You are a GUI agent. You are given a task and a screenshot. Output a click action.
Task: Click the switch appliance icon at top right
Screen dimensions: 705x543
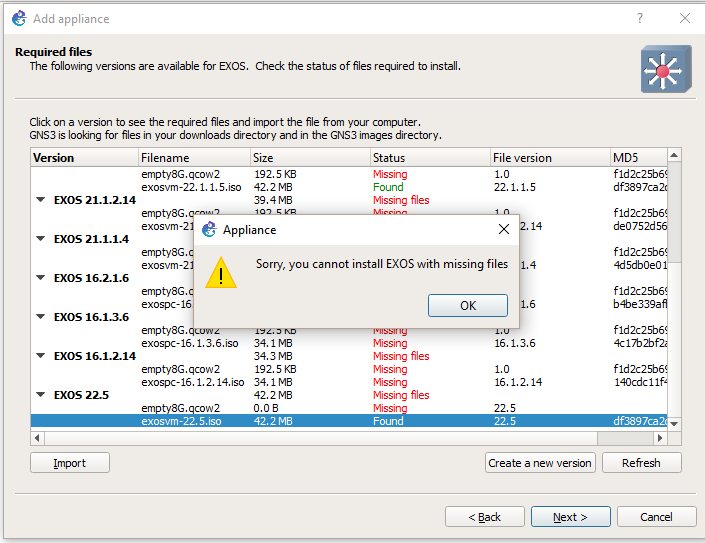click(x=666, y=69)
